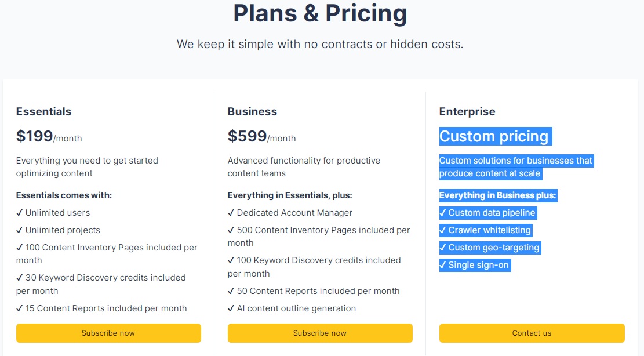Click the $199 price figure
This screenshot has height=356, width=644.
pyautogui.click(x=35, y=136)
